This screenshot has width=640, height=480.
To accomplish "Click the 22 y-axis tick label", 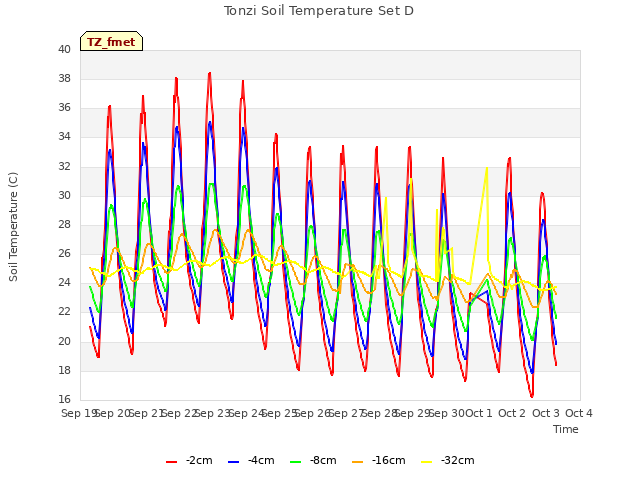I will click(64, 312).
